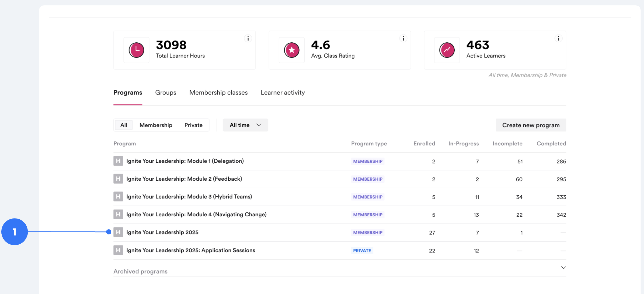Switch to the Programs tab
The width and height of the screenshot is (644, 294).
pos(128,93)
